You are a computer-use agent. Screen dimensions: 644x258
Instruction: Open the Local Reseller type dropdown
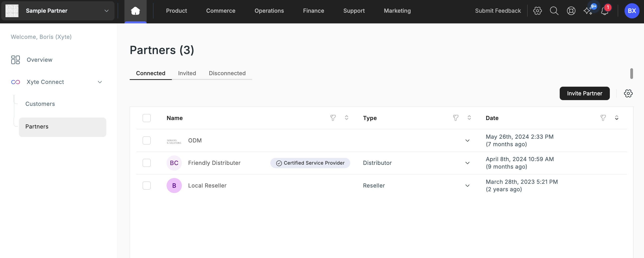[x=467, y=186]
